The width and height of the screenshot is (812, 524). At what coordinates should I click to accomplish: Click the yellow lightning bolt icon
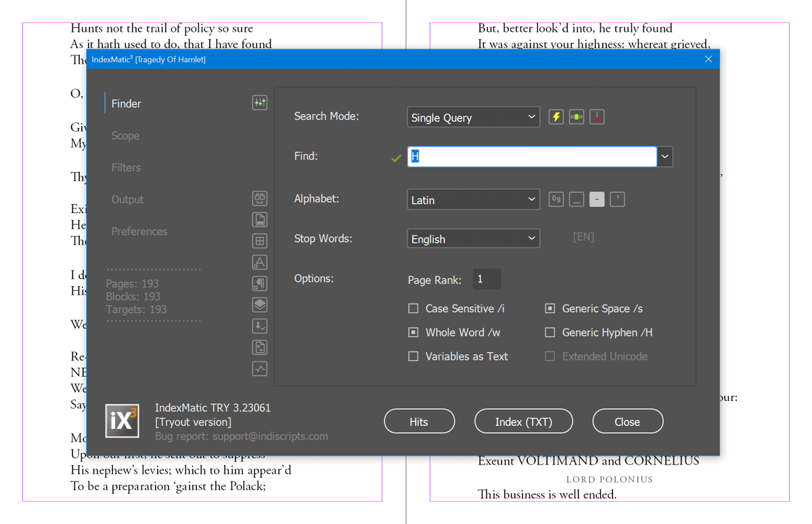(556, 117)
